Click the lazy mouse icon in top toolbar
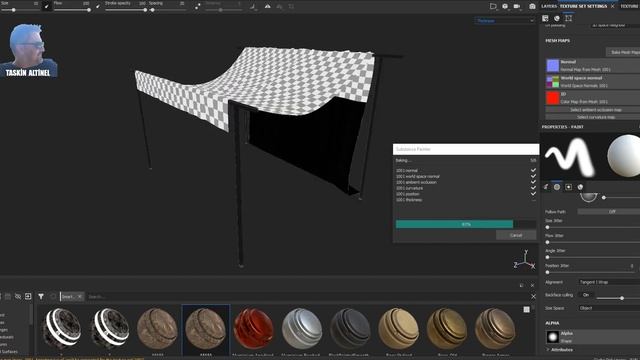Screen dimensions: 640x360 point(198,6)
